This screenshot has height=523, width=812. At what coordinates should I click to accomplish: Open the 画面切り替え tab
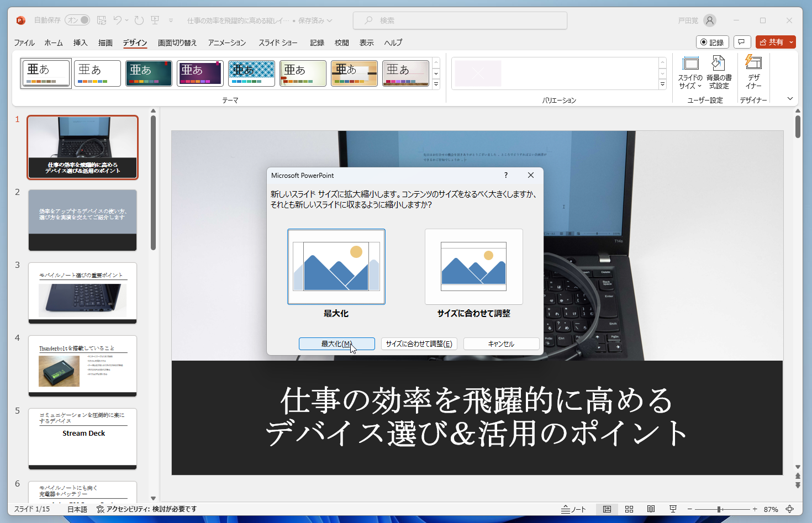(x=177, y=43)
